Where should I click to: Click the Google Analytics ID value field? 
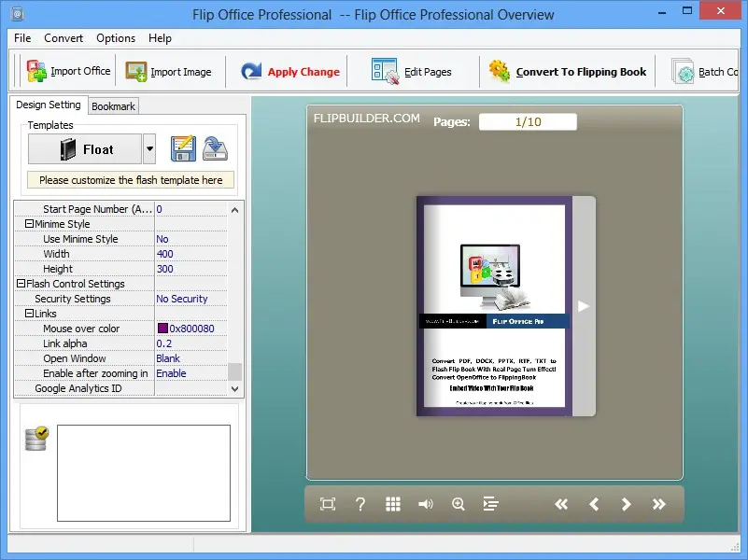point(191,388)
